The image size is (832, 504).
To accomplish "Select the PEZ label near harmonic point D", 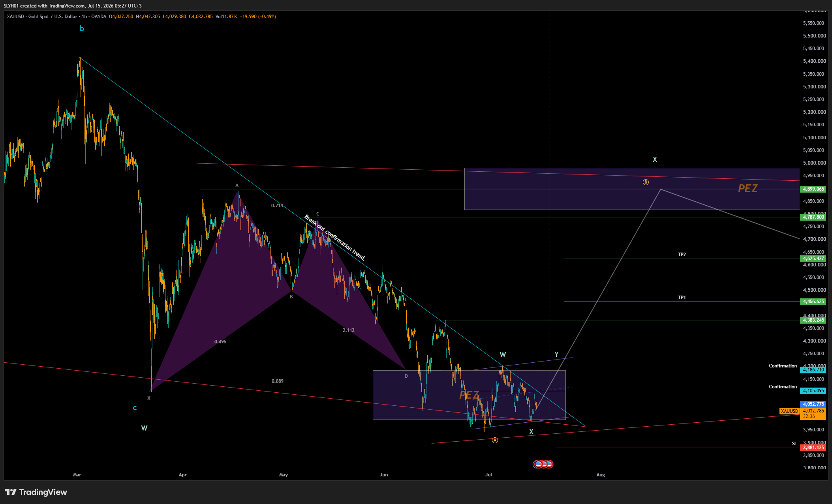I will (x=469, y=395).
